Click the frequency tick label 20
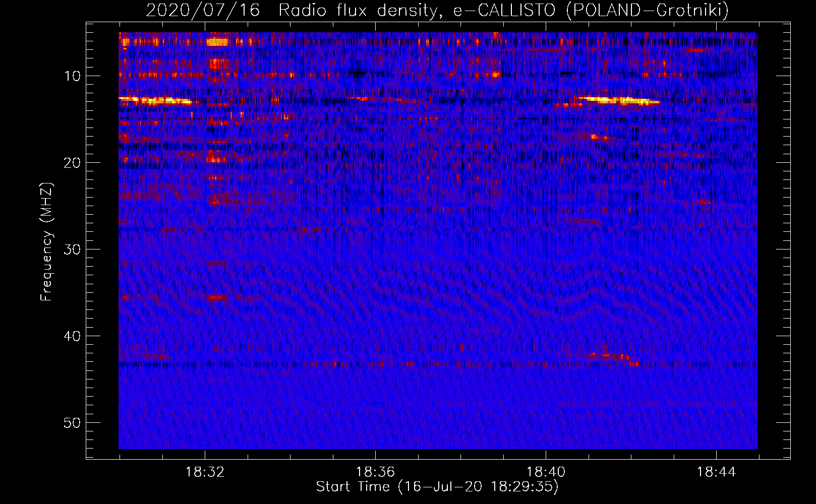Screen dimensions: 816x504 click(73, 163)
